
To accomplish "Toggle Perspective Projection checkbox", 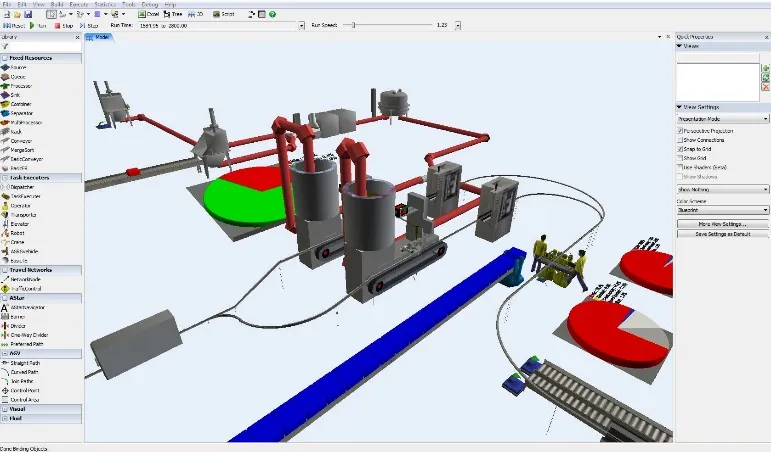I will [681, 130].
